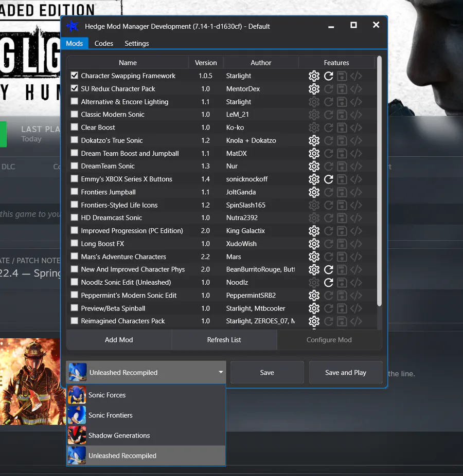Image resolution: width=463 pixels, height=476 pixels.
Task: Save the mod configuration
Action: [x=267, y=373]
